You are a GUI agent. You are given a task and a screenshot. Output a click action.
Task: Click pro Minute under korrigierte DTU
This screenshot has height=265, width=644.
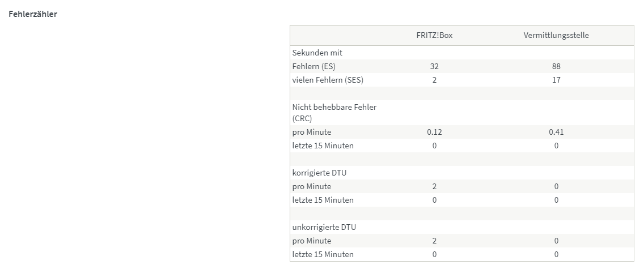(312, 186)
